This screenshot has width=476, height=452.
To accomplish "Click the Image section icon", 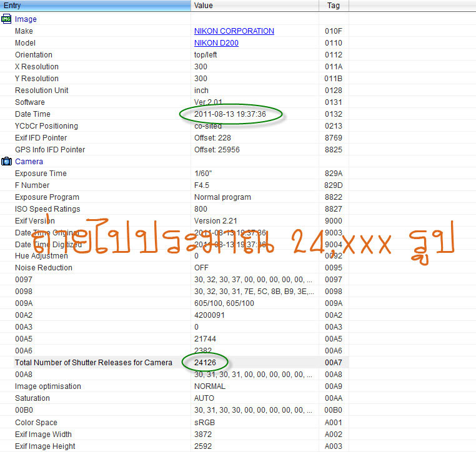I will click(7, 19).
